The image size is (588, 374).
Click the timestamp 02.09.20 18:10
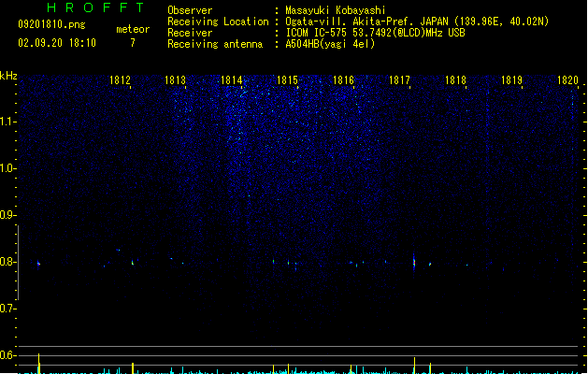tap(57, 43)
